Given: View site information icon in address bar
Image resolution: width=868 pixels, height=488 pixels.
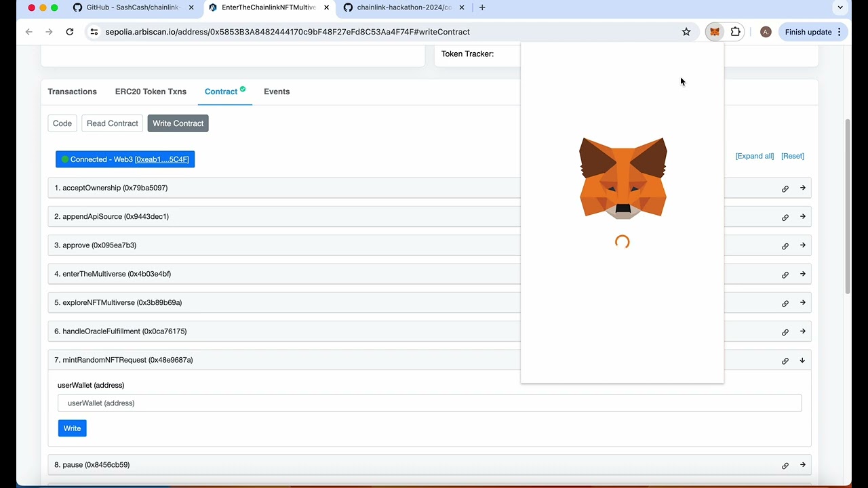Looking at the screenshot, I should coord(94,32).
